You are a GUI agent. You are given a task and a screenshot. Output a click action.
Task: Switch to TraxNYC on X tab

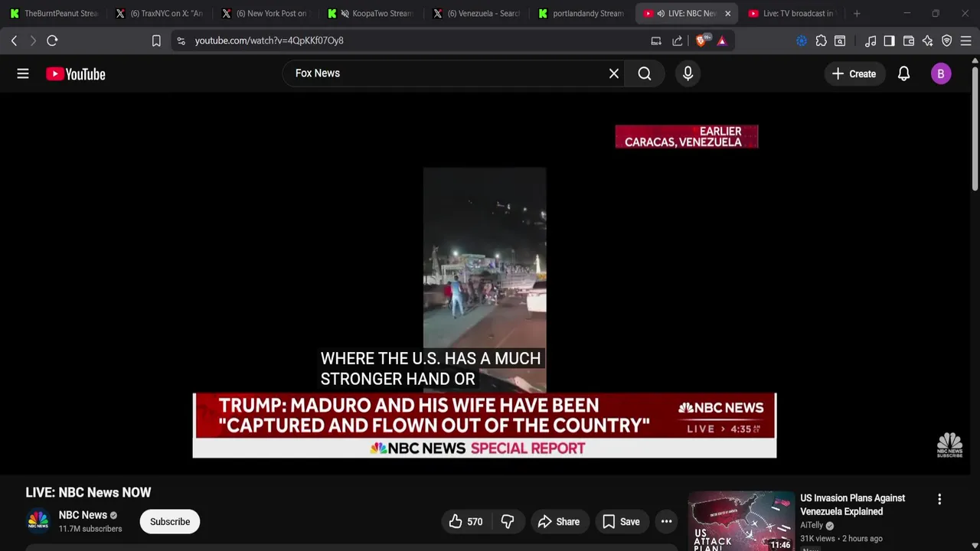[x=159, y=13]
